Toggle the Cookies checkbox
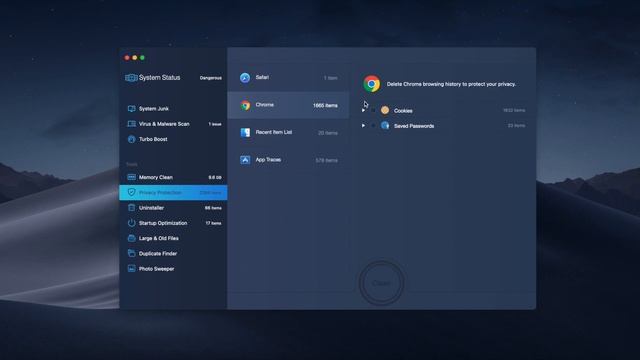640x360 pixels. point(373,110)
